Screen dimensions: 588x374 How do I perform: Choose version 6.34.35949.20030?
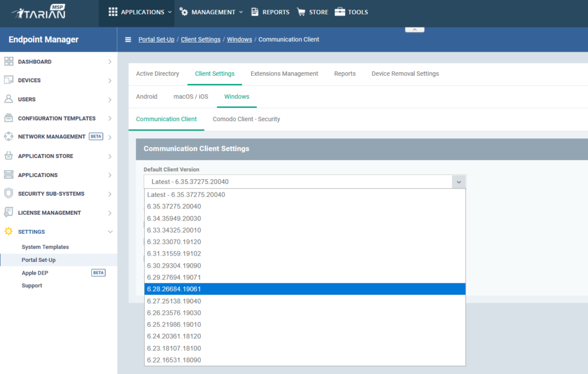(x=305, y=218)
